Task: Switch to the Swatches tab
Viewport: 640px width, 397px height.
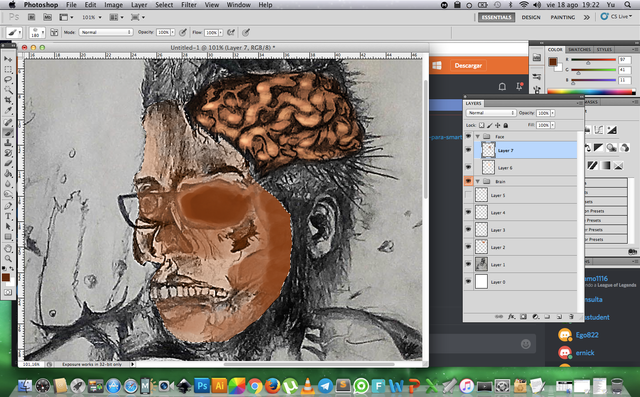Action: 579,49
